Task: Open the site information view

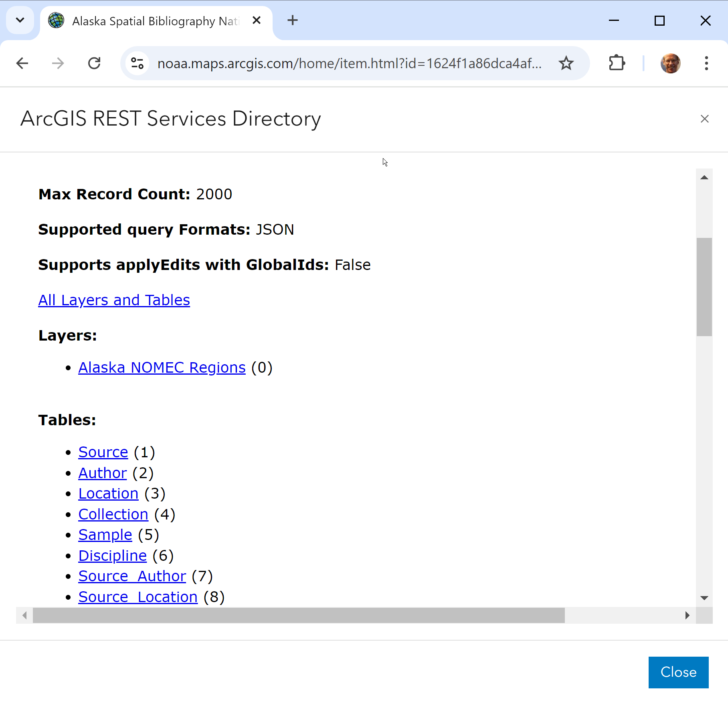Action: pos(137,63)
